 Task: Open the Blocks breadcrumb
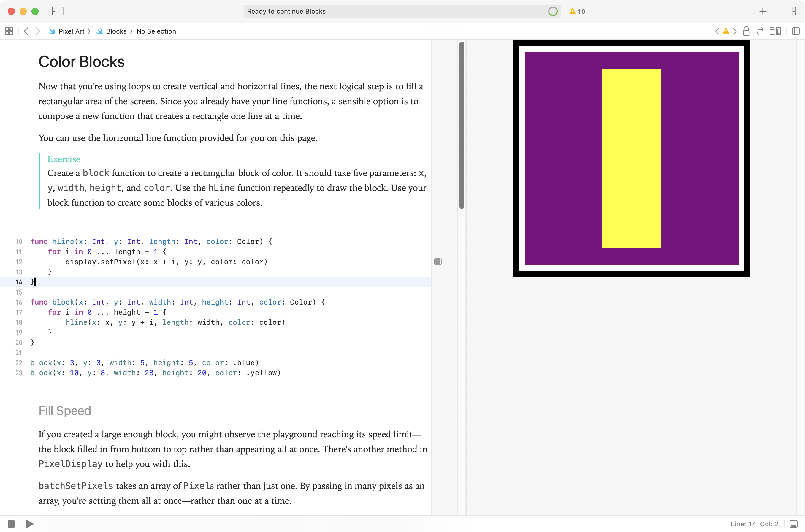point(111,31)
